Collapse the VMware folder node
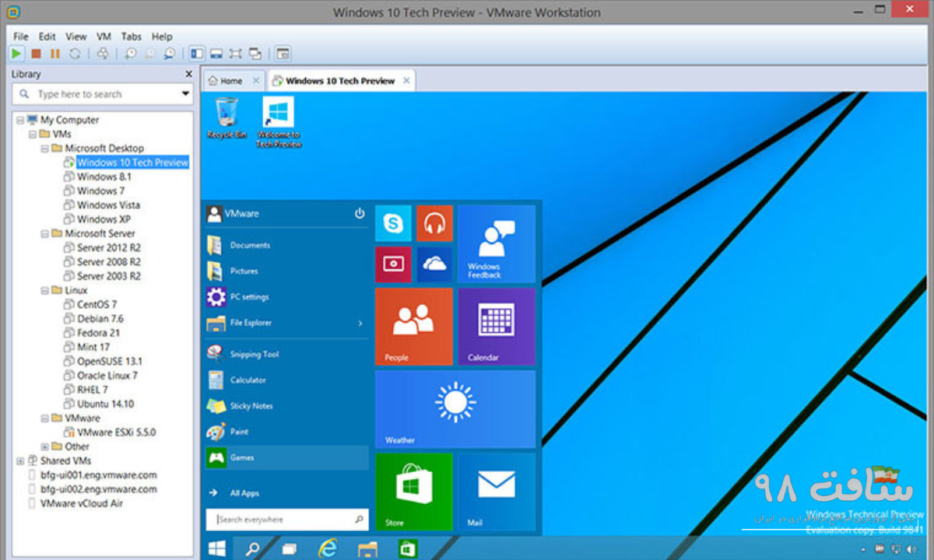Image resolution: width=934 pixels, height=560 pixels. 45,418
